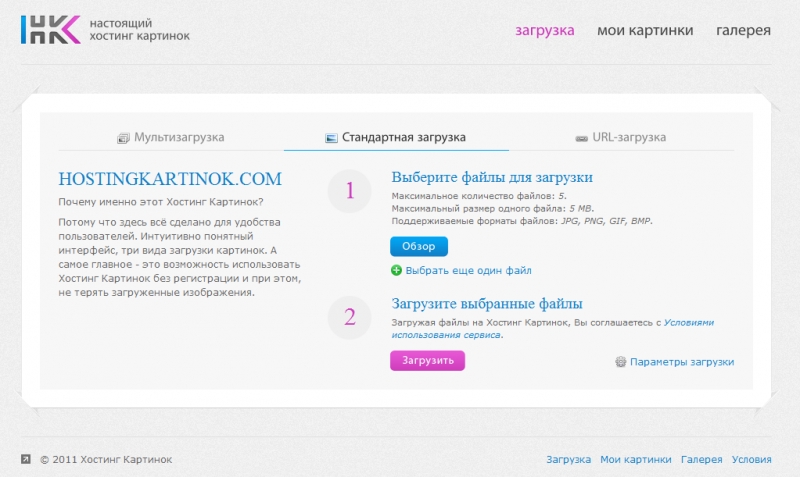Click the picture icon beside Стандартная загрузка
Image resolution: width=800 pixels, height=477 pixels.
331,138
